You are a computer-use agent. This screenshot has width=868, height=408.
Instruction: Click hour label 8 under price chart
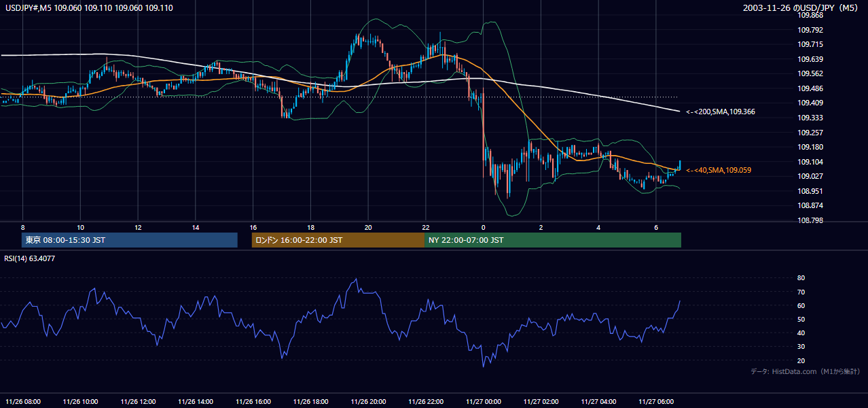click(x=23, y=227)
